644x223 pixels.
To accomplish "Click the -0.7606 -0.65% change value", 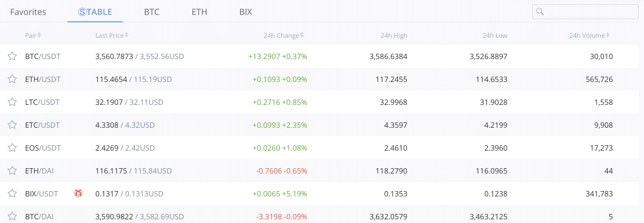I will (282, 171).
